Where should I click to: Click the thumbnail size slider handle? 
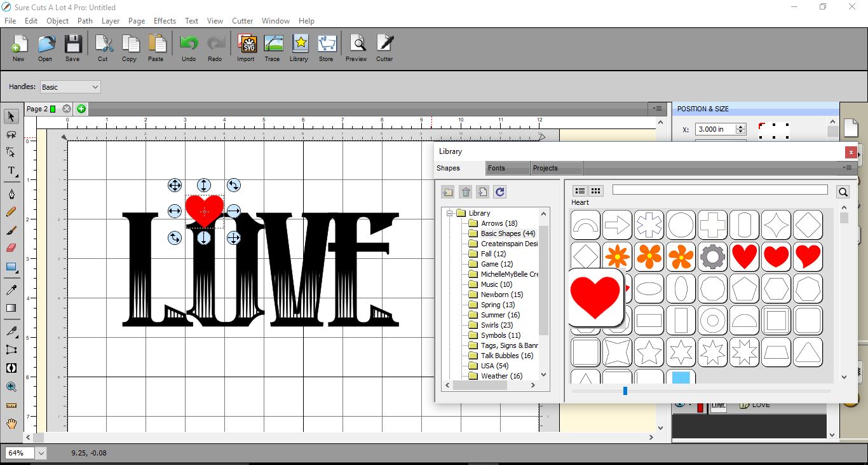point(625,391)
